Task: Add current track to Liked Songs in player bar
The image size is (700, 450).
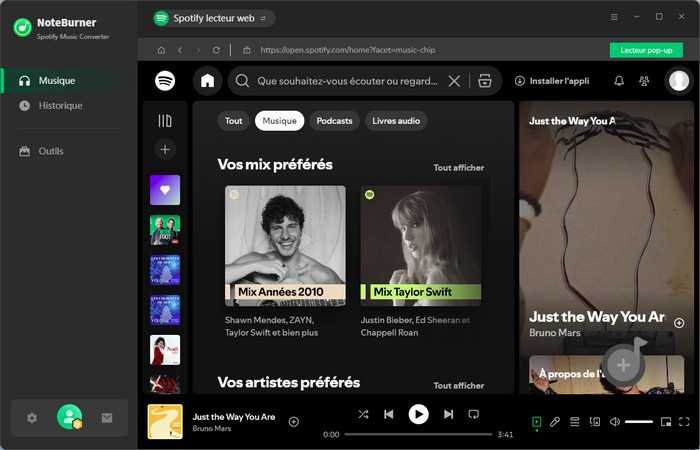Action: (x=293, y=422)
